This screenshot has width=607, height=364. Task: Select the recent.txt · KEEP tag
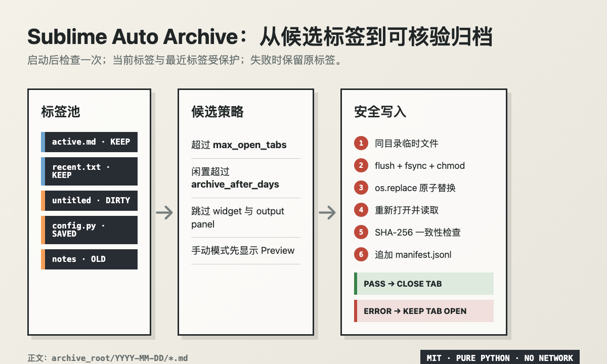click(89, 171)
